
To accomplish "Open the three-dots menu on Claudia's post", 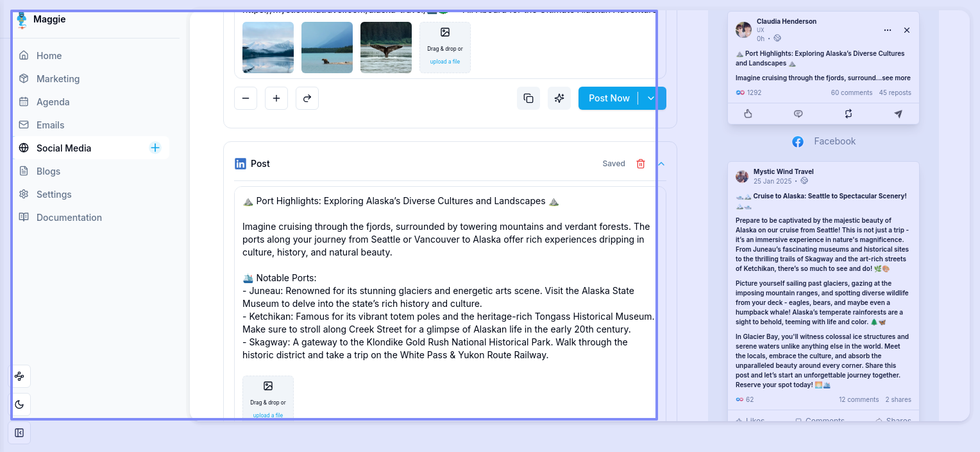I will [x=888, y=30].
